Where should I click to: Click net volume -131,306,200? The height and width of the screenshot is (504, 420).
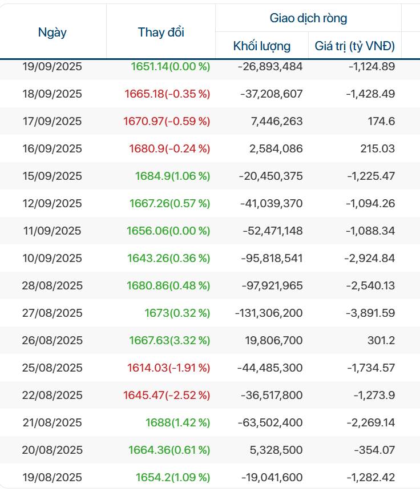click(x=269, y=313)
